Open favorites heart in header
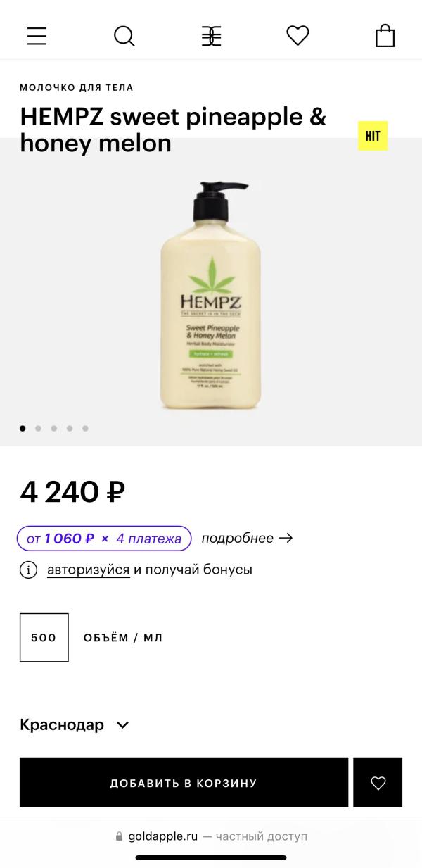Screen dimensions: 422x868 coord(298,36)
